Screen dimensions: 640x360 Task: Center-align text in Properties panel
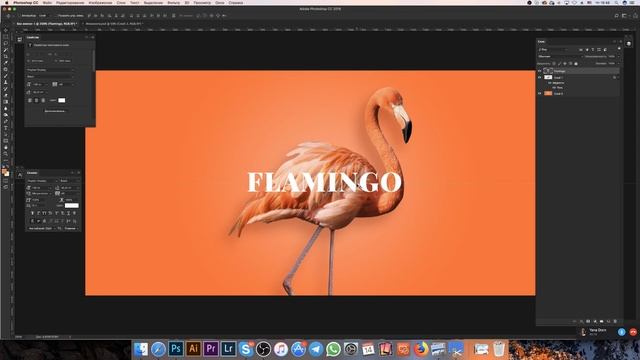point(36,100)
